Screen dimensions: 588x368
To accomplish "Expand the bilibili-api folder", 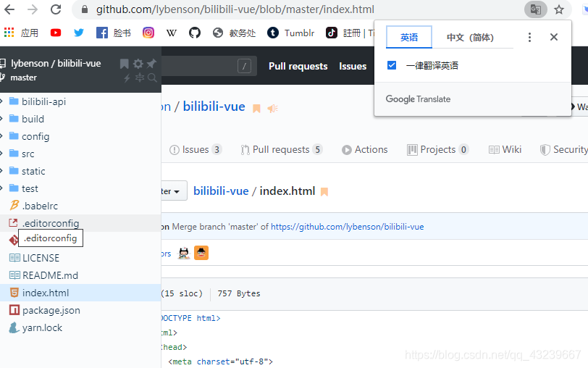I will tap(1, 101).
